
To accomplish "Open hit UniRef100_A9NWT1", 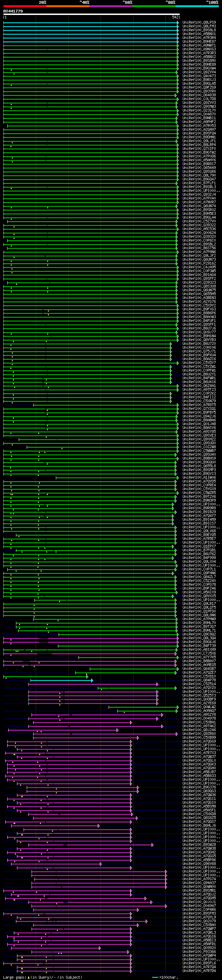I will [x=199, y=45].
